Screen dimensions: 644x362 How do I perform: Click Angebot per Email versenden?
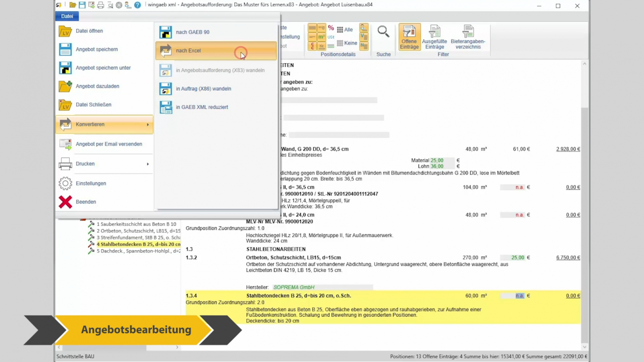click(x=109, y=144)
